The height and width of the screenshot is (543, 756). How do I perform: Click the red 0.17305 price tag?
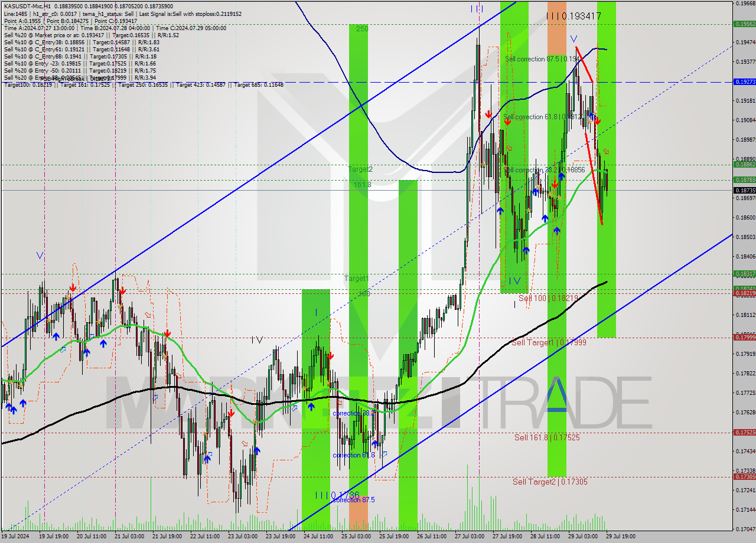(744, 477)
